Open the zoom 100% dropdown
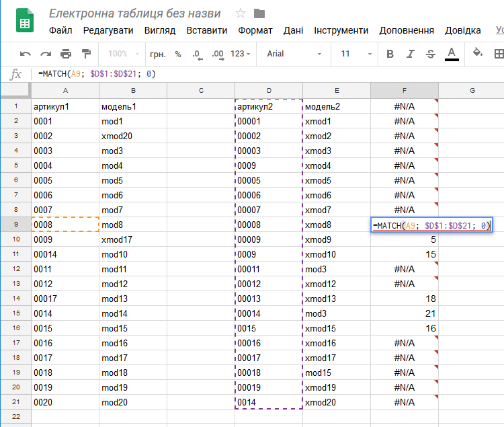Viewport: 504px width, 427px height. click(x=124, y=54)
